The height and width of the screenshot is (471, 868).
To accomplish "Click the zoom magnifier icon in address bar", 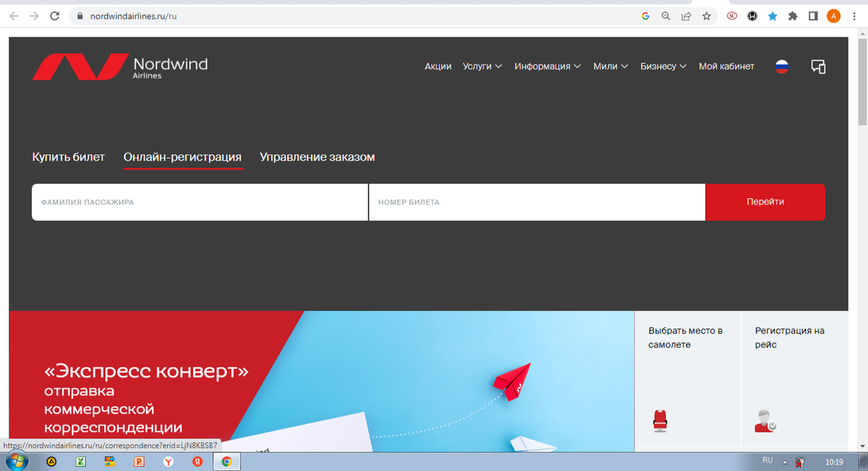I will pyautogui.click(x=665, y=16).
